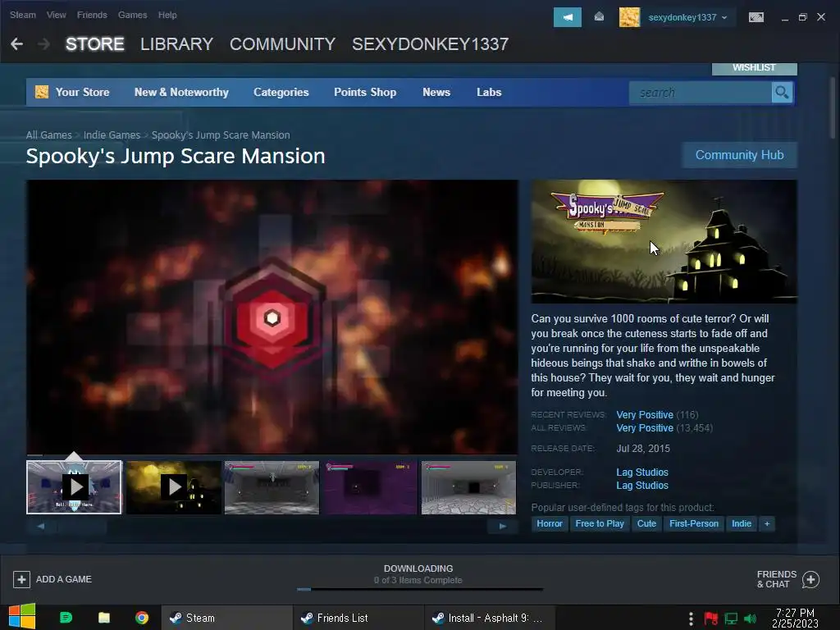The image size is (840, 630).
Task: Switch to Big Picture mode icon
Action: point(756,17)
